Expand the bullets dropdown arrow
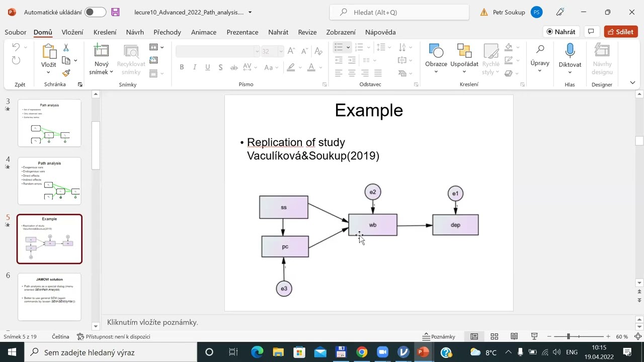 pos(348,47)
